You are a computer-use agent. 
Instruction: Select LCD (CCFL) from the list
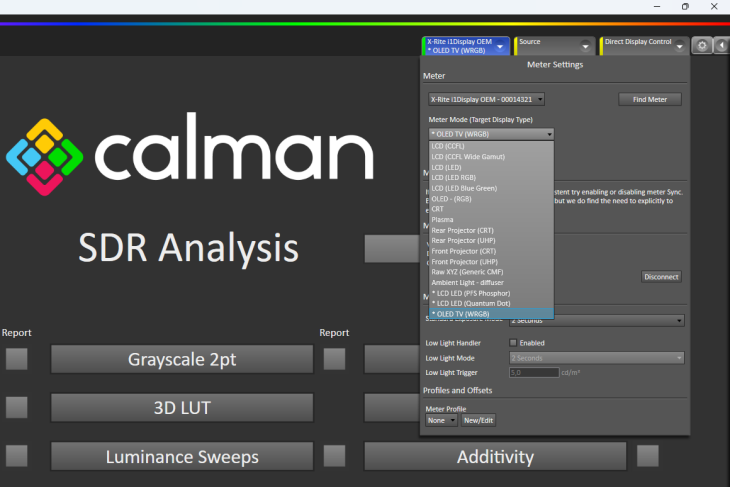pyautogui.click(x=491, y=146)
